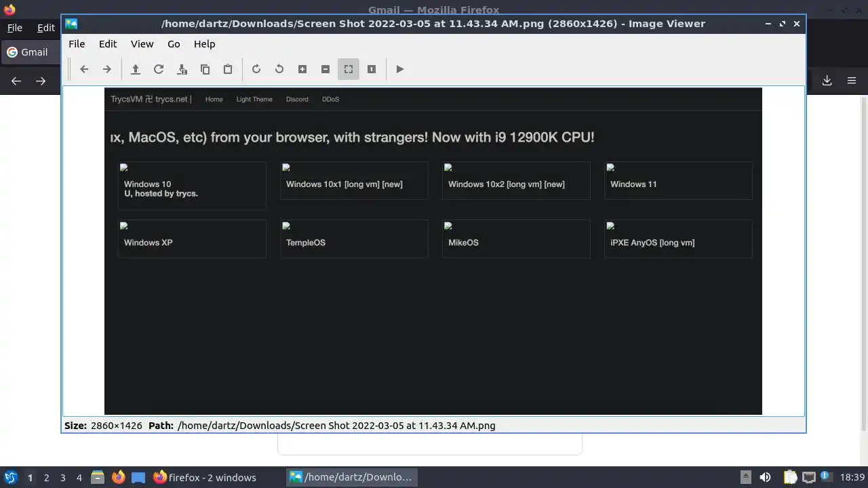
Task: Go to next image with right arrow
Action: click(106, 69)
